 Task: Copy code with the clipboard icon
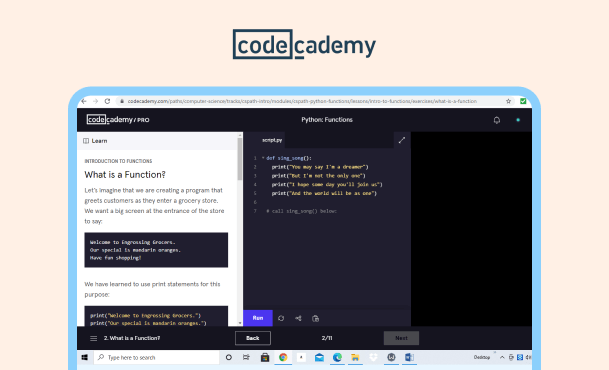[x=315, y=318]
